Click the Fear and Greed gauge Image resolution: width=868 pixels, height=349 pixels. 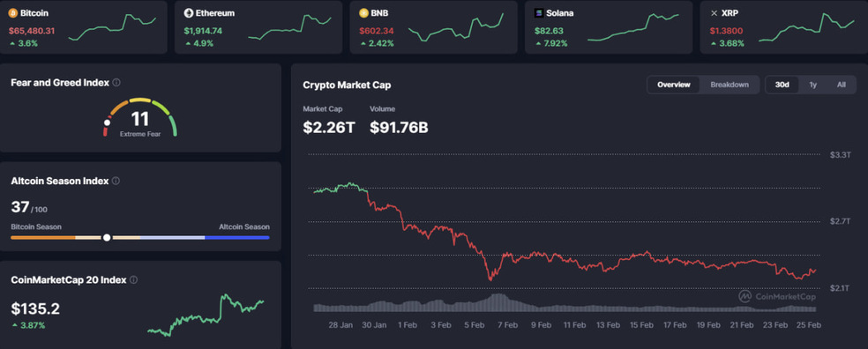tap(140, 117)
